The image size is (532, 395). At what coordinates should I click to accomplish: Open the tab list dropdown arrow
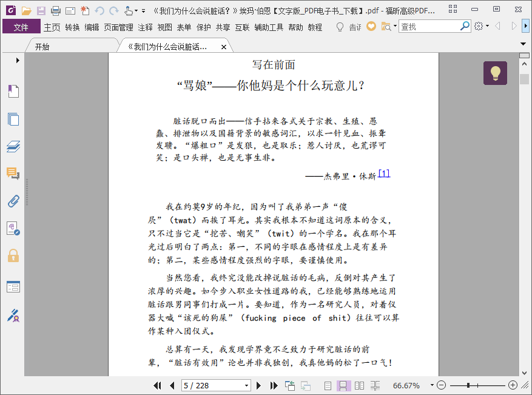[523, 44]
